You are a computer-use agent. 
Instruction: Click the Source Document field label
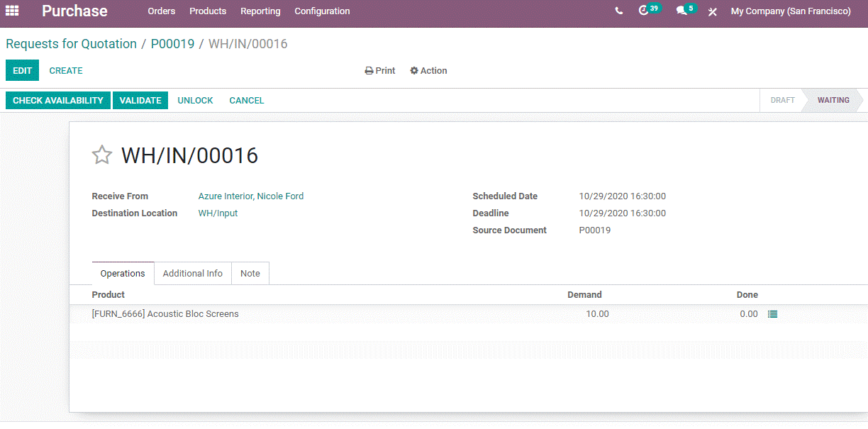(x=510, y=230)
